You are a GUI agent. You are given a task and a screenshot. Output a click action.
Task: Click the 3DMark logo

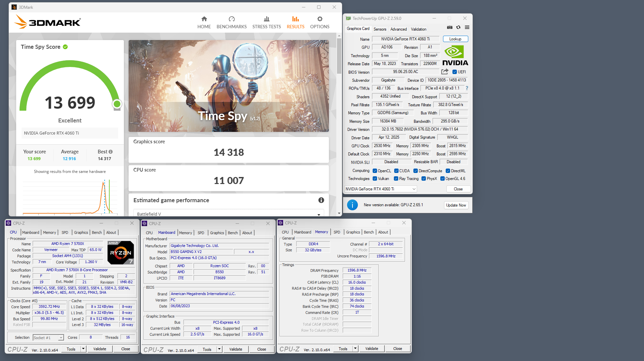pyautogui.click(x=47, y=22)
